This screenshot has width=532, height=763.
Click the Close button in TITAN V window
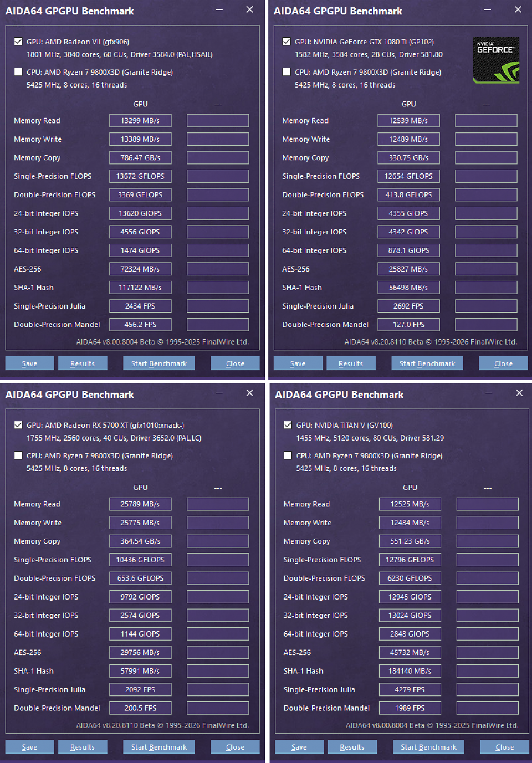point(504,747)
